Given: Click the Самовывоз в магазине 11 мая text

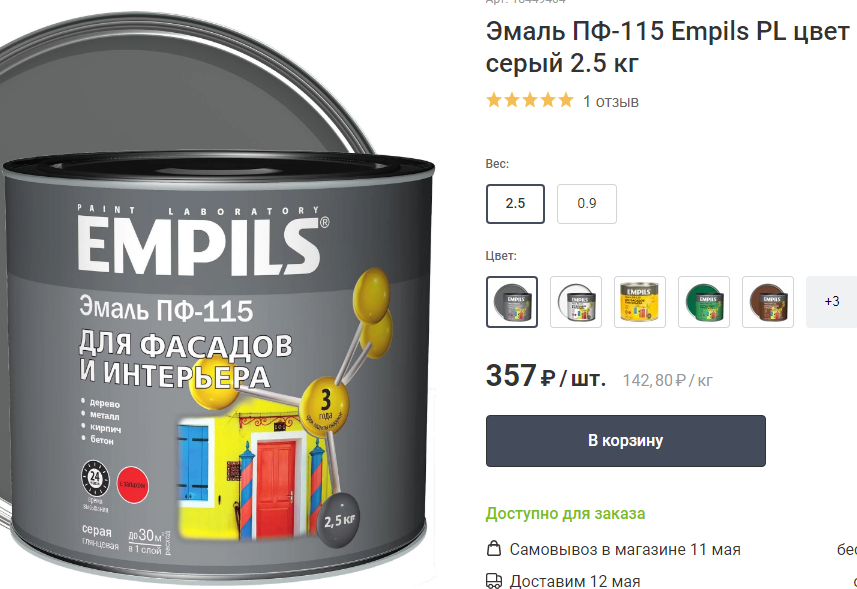Looking at the screenshot, I should [625, 549].
